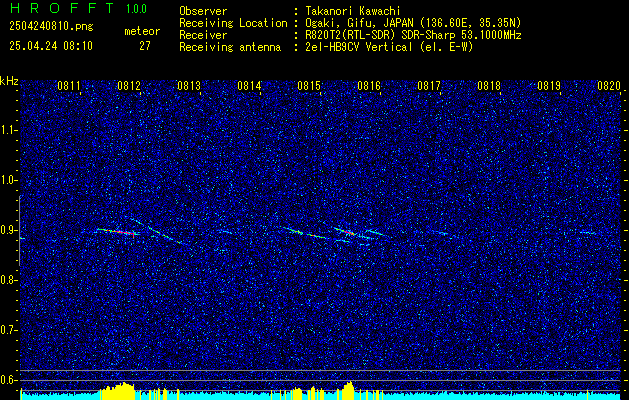Image resolution: width=629 pixels, height=400 pixels.
Task: Click the 0816 time marker
Action: [x=369, y=86]
